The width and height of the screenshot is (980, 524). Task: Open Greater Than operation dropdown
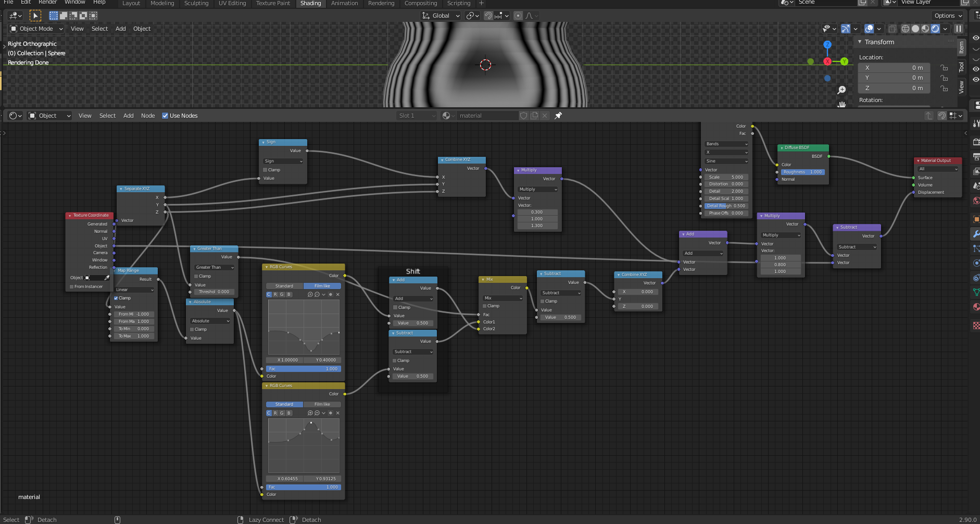coord(214,267)
